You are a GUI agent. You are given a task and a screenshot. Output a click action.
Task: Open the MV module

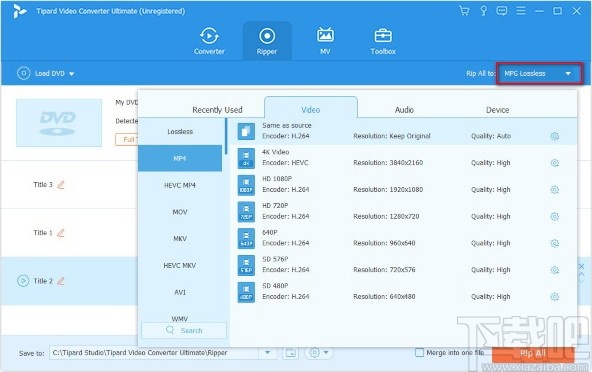pos(325,41)
